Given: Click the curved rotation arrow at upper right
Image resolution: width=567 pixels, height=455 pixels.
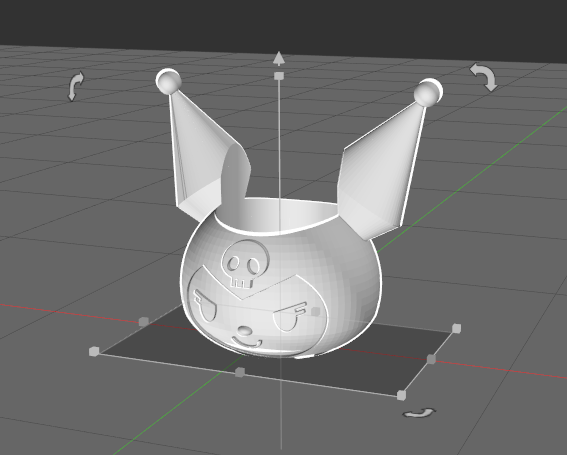Looking at the screenshot, I should [x=484, y=77].
